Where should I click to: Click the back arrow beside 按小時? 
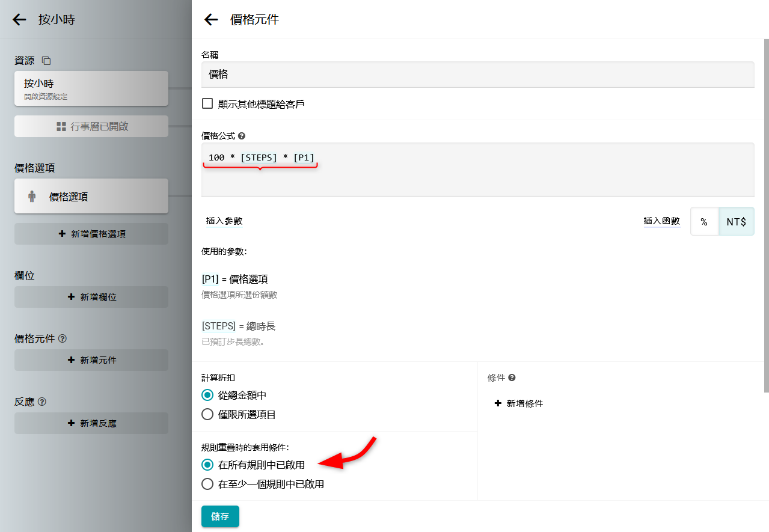20,20
